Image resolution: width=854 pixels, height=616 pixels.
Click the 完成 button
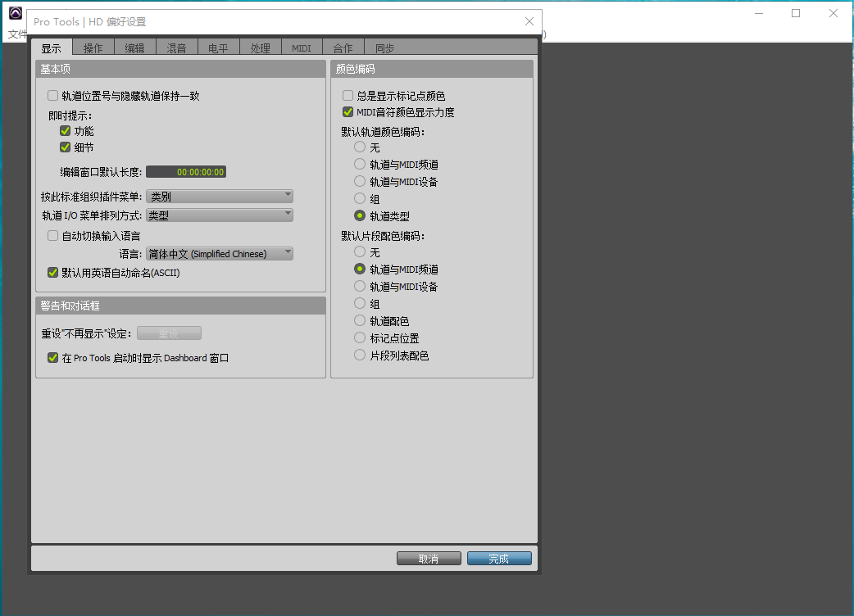pos(499,559)
